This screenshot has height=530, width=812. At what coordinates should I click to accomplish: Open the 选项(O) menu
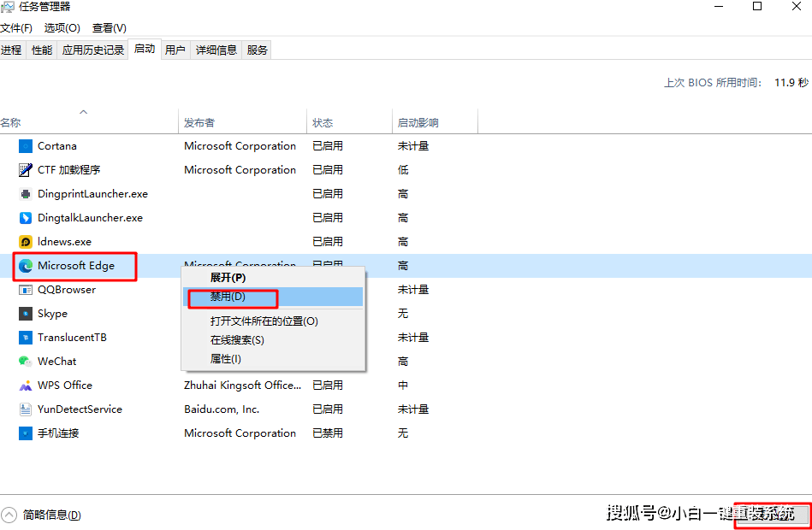(62, 28)
